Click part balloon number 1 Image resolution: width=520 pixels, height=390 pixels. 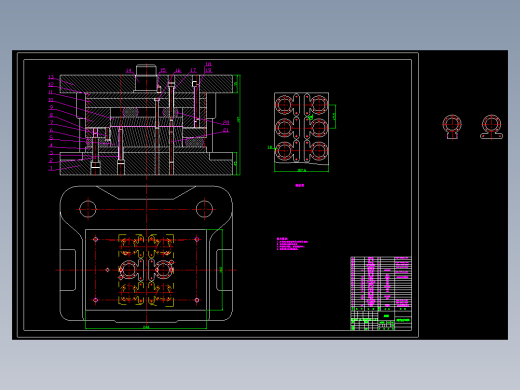[51, 168]
